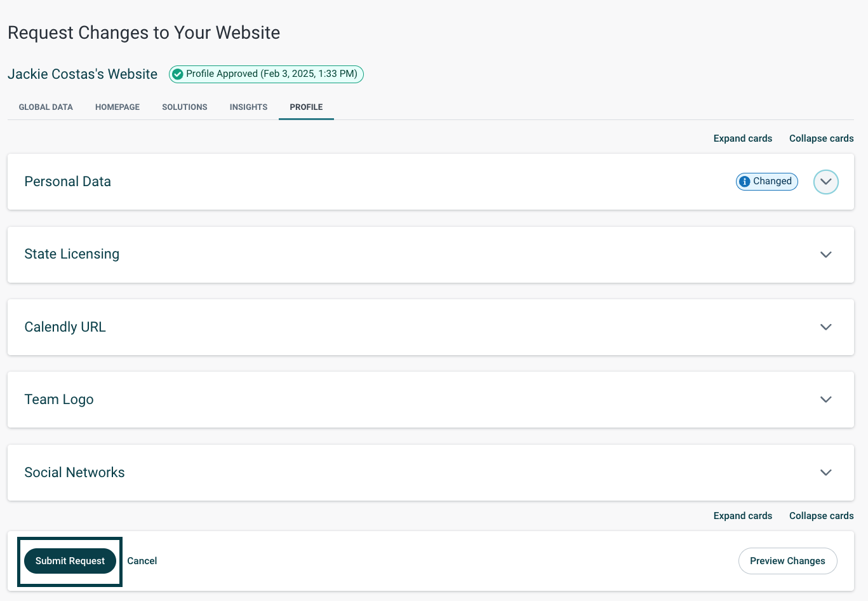The width and height of the screenshot is (868, 601).
Task: Select the Insights tab
Action: [x=248, y=107]
